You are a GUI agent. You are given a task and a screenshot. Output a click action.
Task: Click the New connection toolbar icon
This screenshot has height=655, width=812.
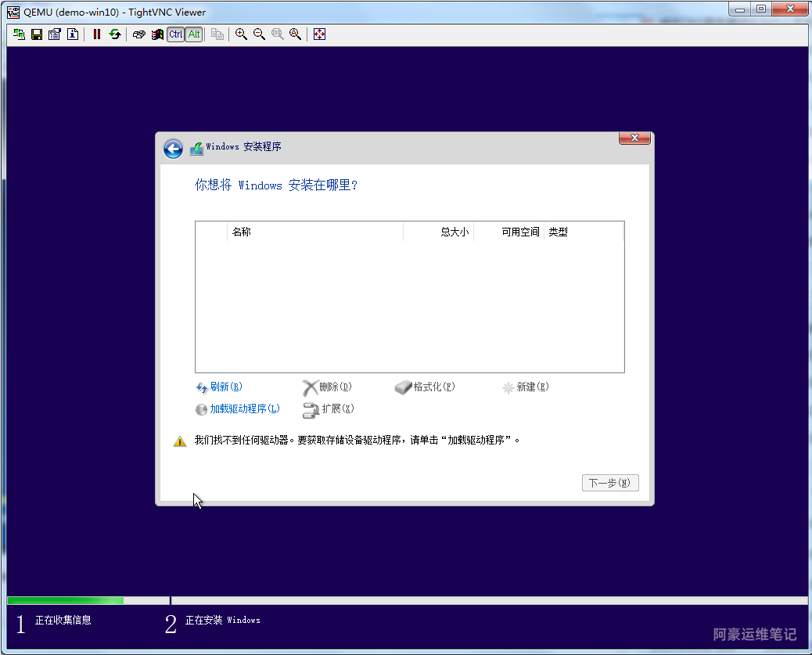tap(19, 34)
